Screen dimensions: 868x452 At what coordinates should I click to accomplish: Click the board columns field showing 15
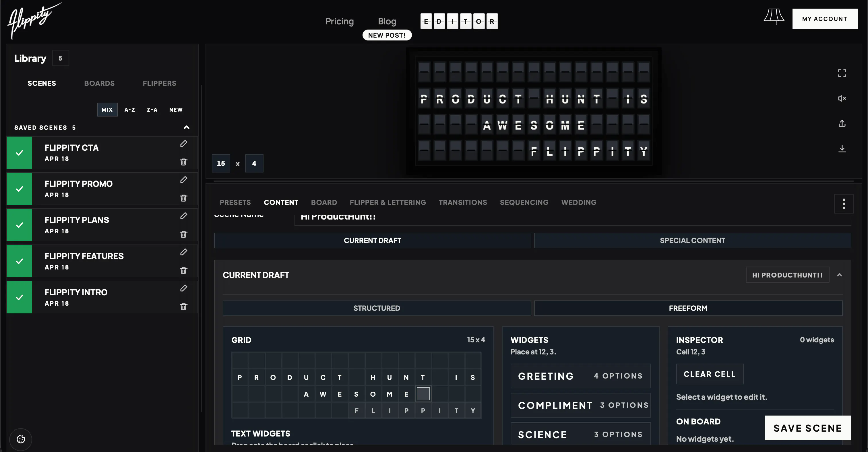[x=221, y=163]
